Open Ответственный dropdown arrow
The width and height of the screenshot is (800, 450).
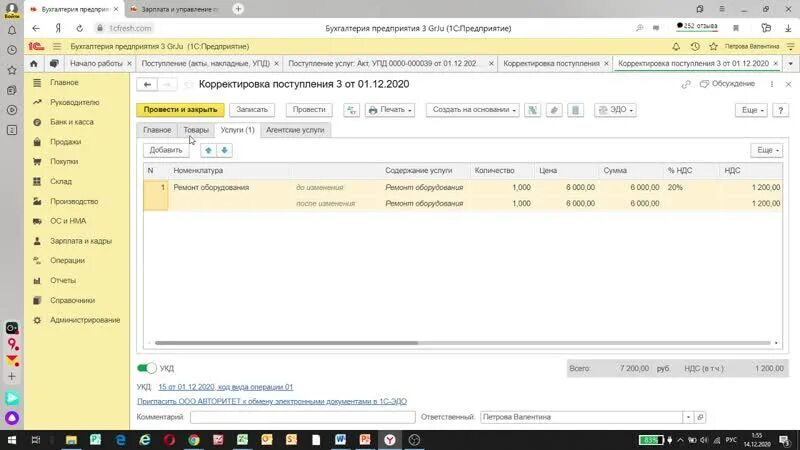tap(688, 417)
